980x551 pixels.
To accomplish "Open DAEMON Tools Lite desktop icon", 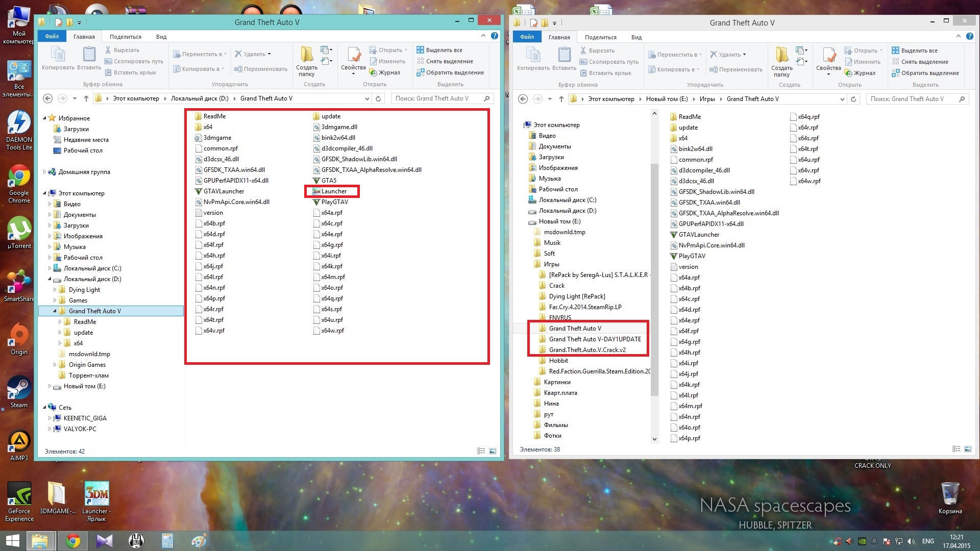I will point(19,130).
